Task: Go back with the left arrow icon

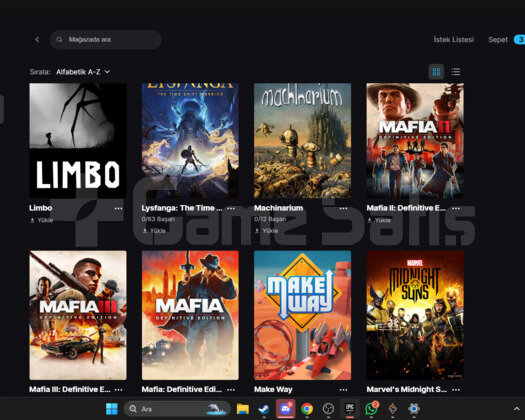Action: click(37, 40)
